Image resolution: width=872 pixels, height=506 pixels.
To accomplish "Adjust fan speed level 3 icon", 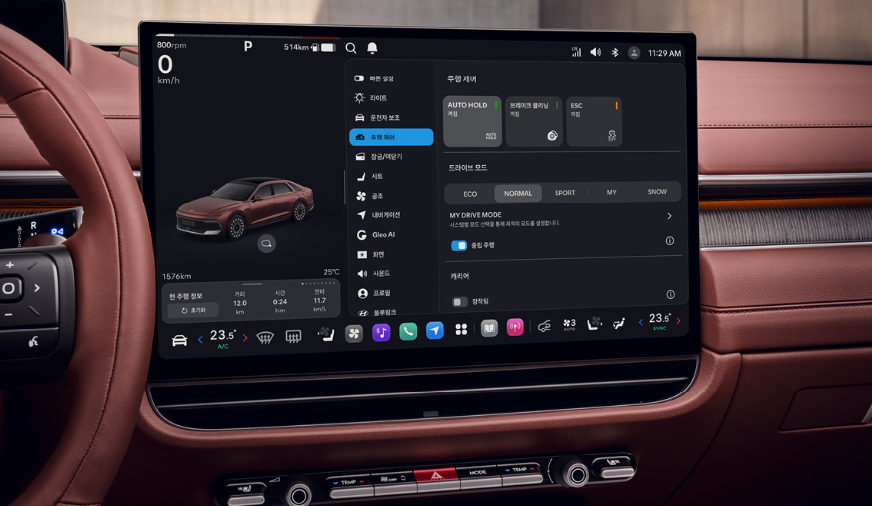I will pyautogui.click(x=569, y=324).
